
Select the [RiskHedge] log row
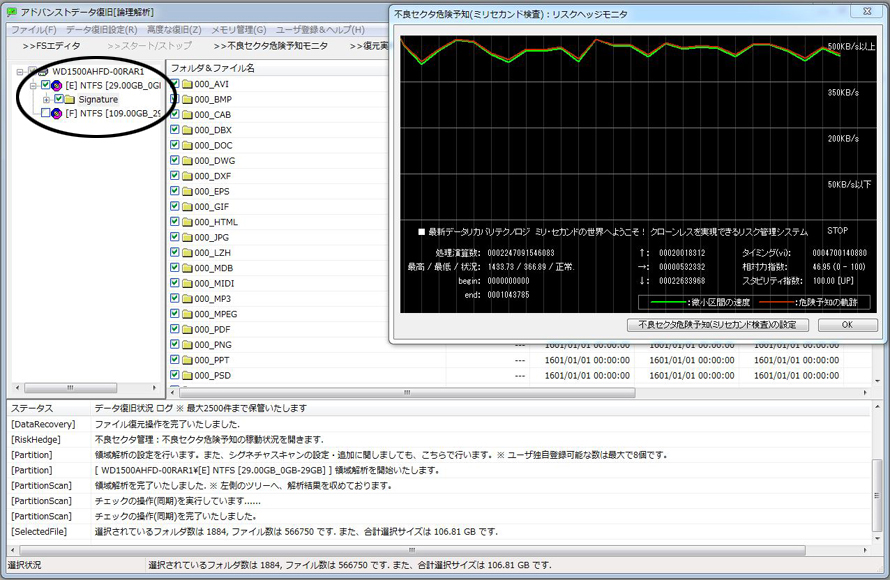coord(440,440)
